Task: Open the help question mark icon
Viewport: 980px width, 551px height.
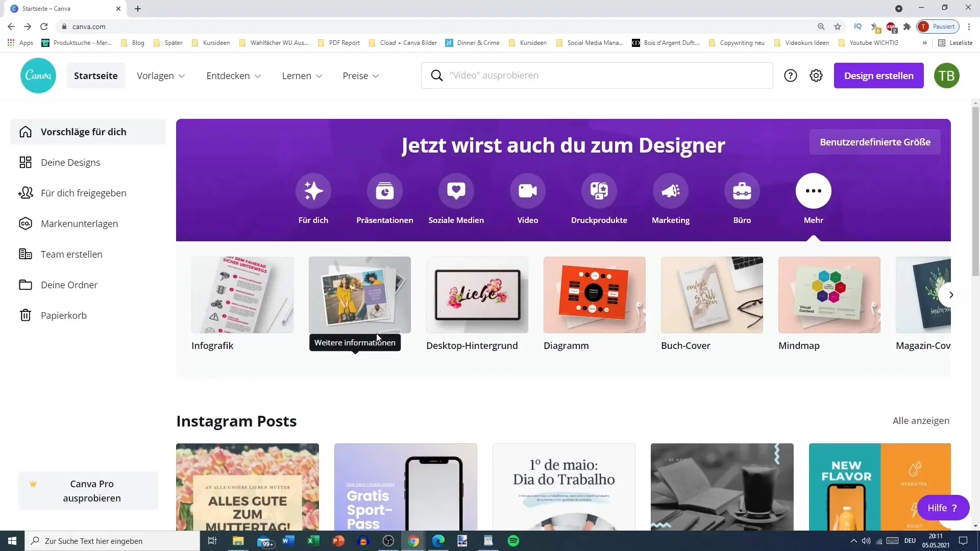Action: point(791,76)
